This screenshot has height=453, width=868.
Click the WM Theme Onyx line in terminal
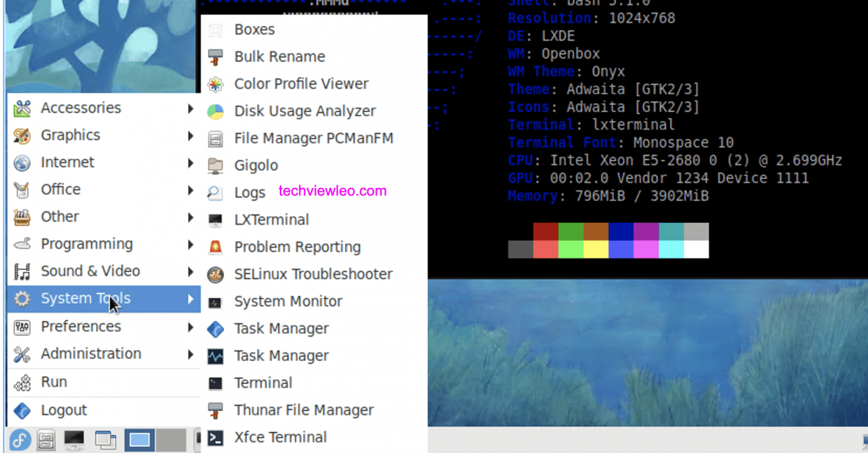[x=566, y=72]
